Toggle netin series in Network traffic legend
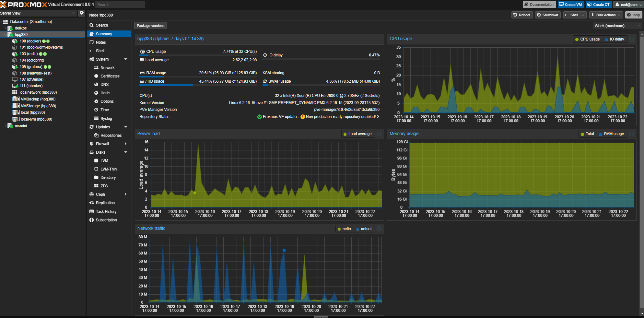The image size is (644, 318). [344, 229]
